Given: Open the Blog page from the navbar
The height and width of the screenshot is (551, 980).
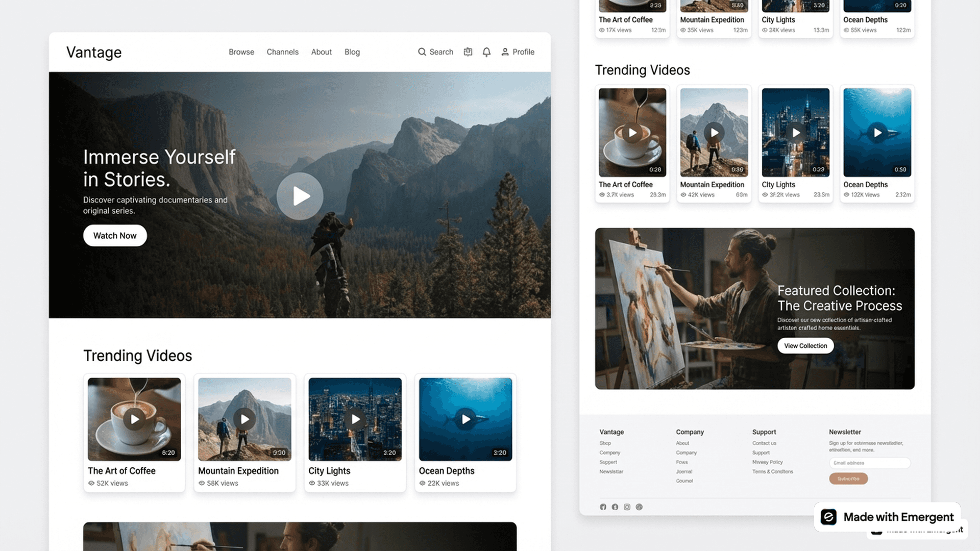Looking at the screenshot, I should tap(352, 52).
